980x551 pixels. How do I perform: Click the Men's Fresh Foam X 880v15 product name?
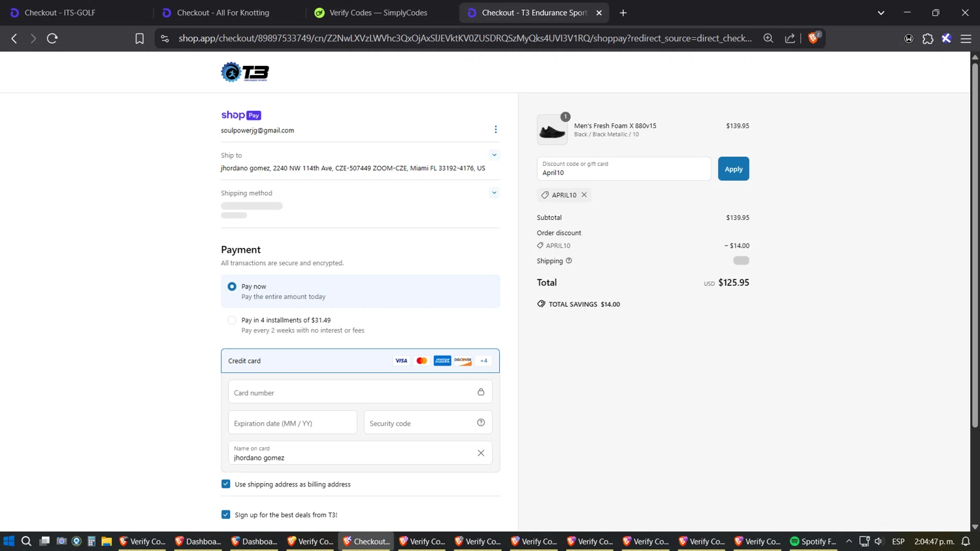615,125
